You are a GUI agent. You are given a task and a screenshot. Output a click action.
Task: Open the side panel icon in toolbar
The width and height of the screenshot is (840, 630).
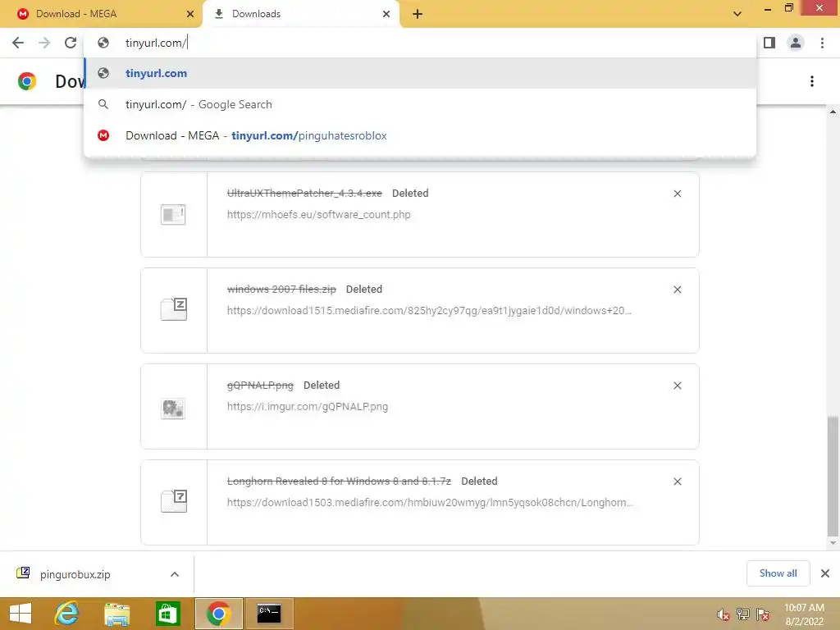[769, 43]
